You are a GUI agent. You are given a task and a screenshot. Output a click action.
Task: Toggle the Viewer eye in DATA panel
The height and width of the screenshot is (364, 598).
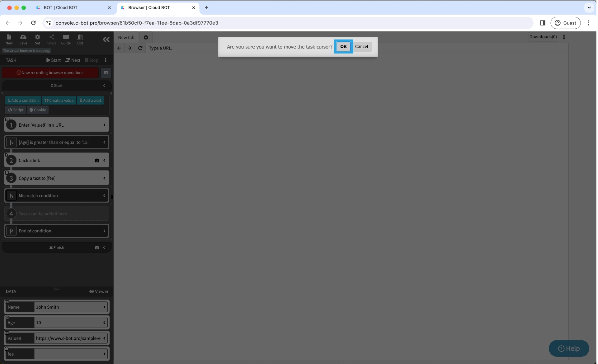pos(99,292)
